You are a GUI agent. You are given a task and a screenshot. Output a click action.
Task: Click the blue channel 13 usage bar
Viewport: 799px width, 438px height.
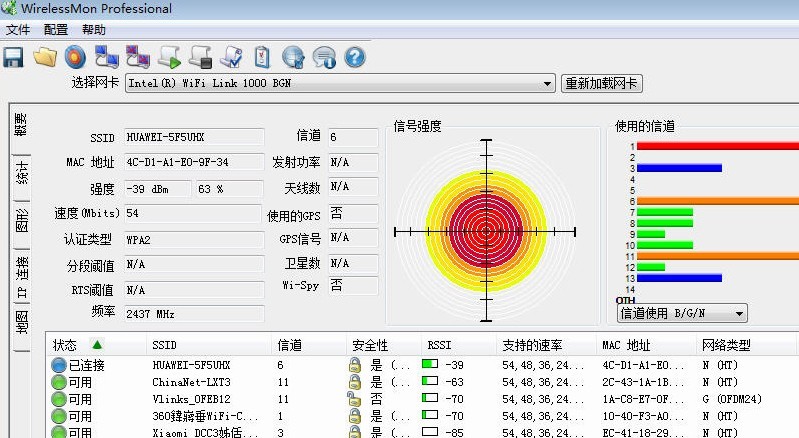(679, 278)
